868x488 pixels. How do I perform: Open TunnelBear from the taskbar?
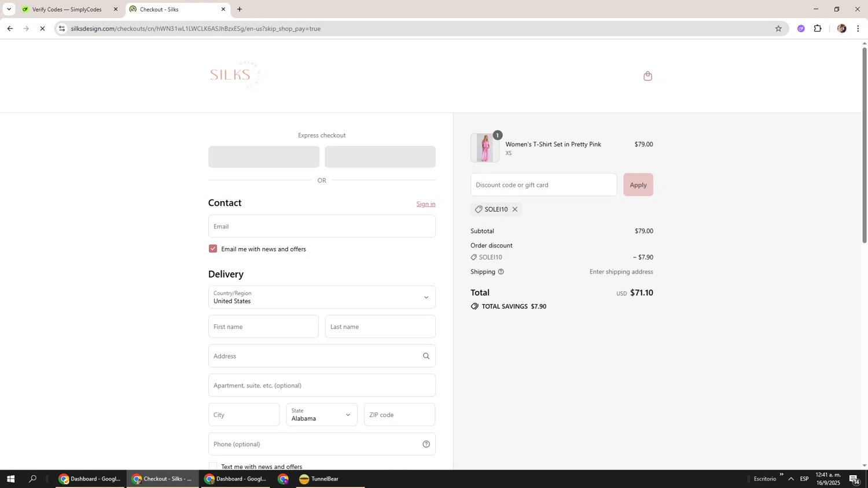tap(330, 479)
